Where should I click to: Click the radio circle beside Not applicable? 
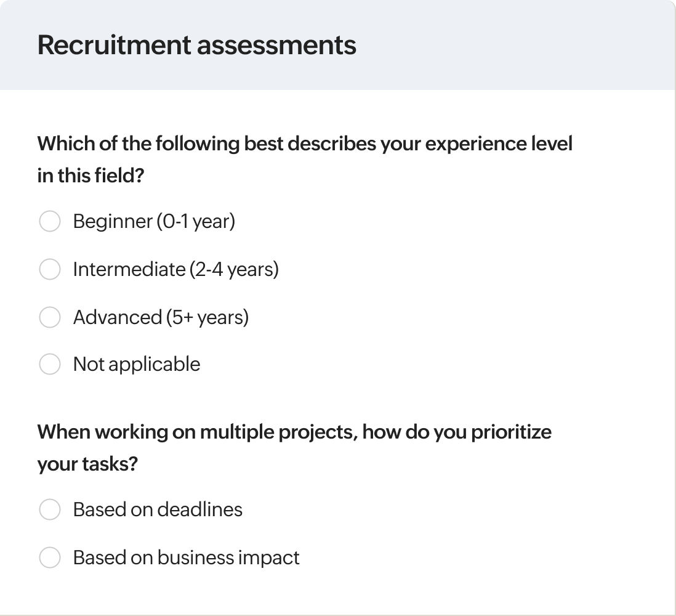[50, 364]
